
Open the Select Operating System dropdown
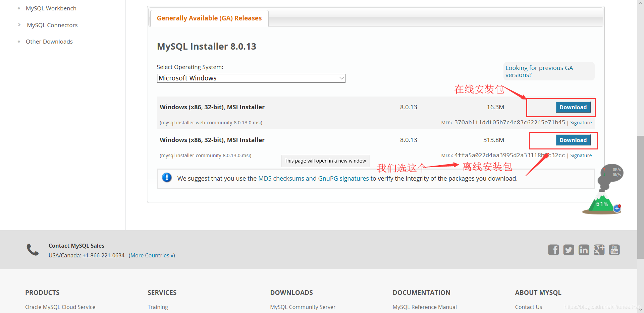(251, 78)
